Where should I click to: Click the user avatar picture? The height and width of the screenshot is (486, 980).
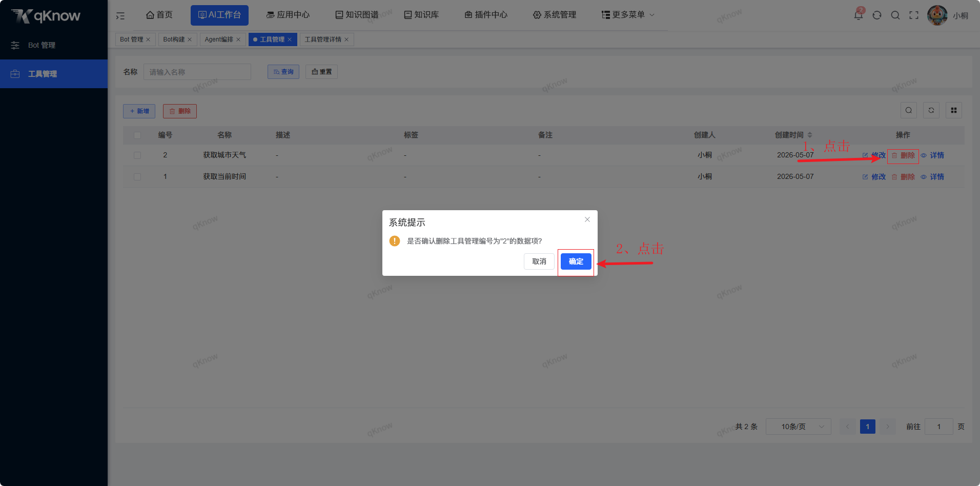coord(937,15)
